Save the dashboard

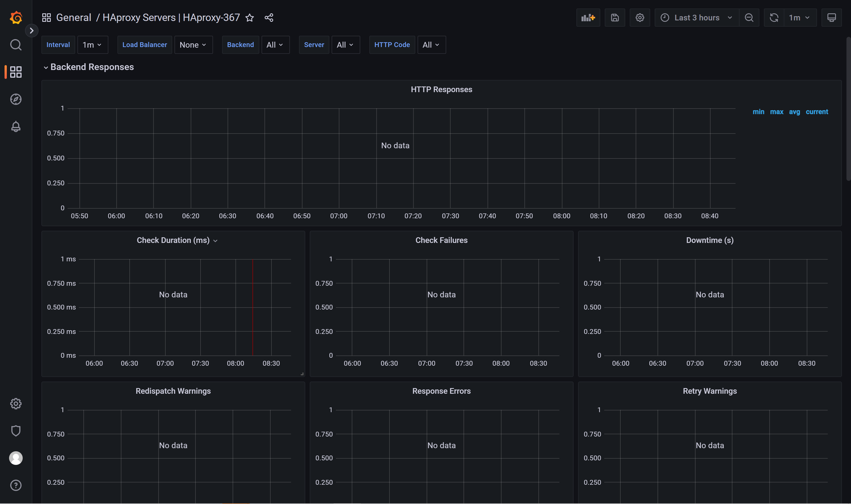click(x=614, y=18)
